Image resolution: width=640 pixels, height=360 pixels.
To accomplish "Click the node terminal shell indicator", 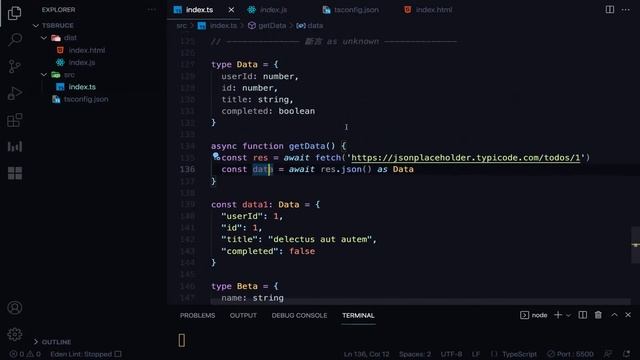I will click(533, 315).
